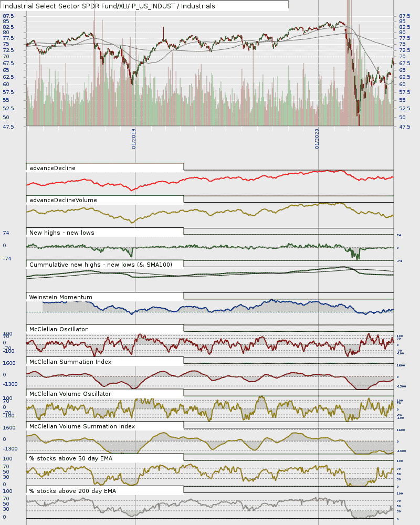Click the 1600 label beside McClellan Summation Index
Viewport: 420px width, 525px height.
[9, 363]
